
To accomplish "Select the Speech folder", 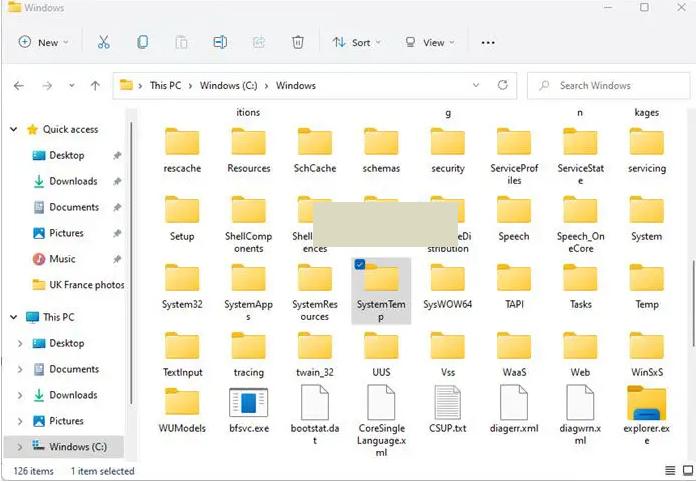I will point(514,219).
